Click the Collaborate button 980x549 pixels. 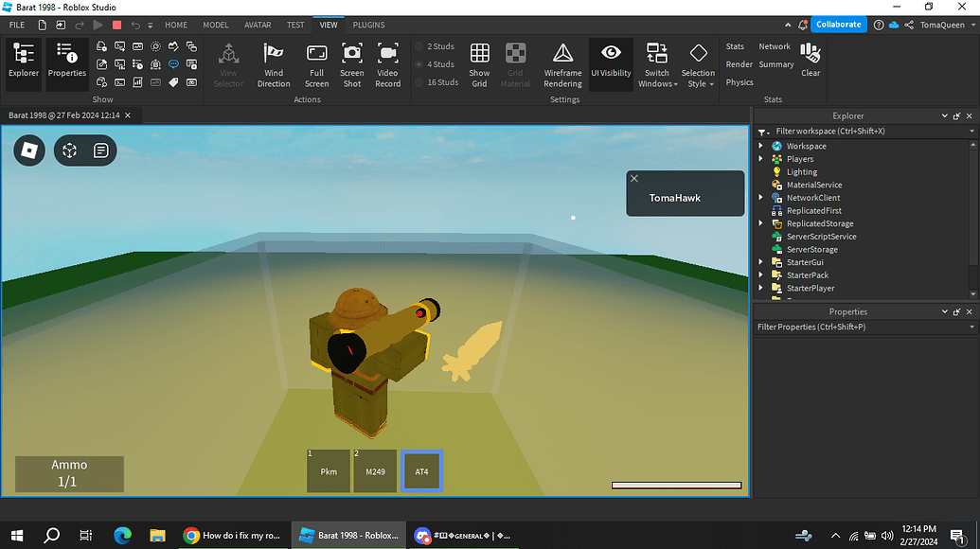coord(837,24)
